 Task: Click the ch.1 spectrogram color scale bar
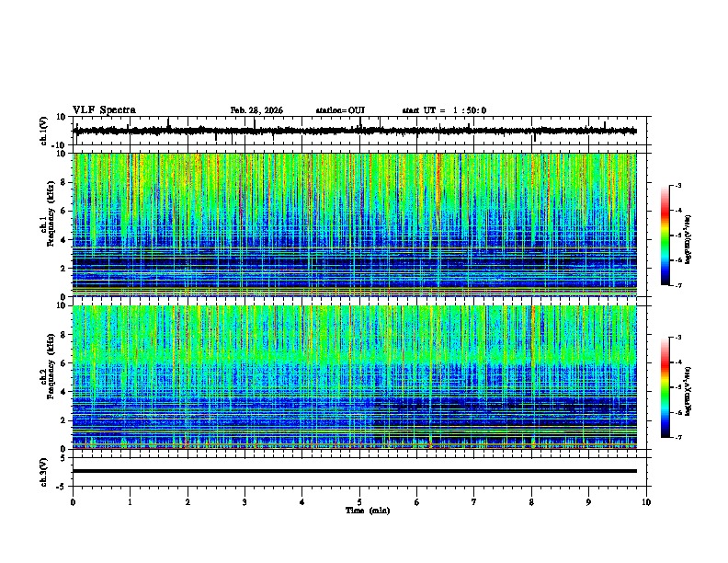click(x=665, y=236)
